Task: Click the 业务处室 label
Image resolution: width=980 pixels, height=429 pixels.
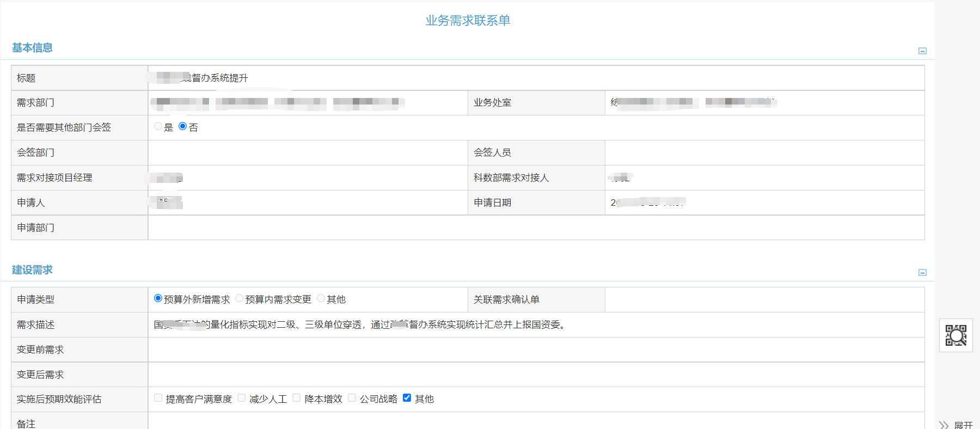Action: coord(492,102)
